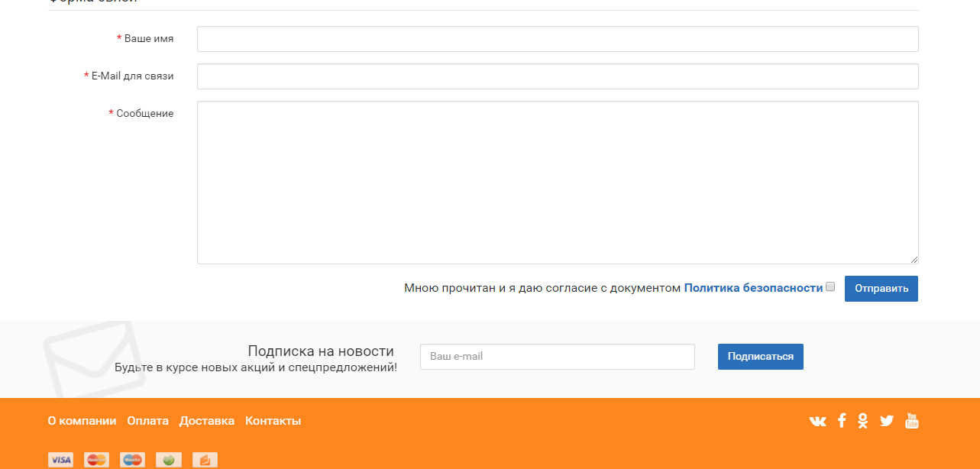This screenshot has width=980, height=469.
Task: Click the Maestro payment icon
Action: [133, 460]
